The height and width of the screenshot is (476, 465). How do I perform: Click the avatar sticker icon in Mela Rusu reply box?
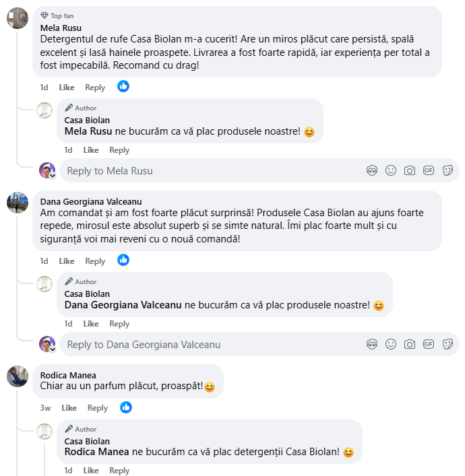(371, 170)
